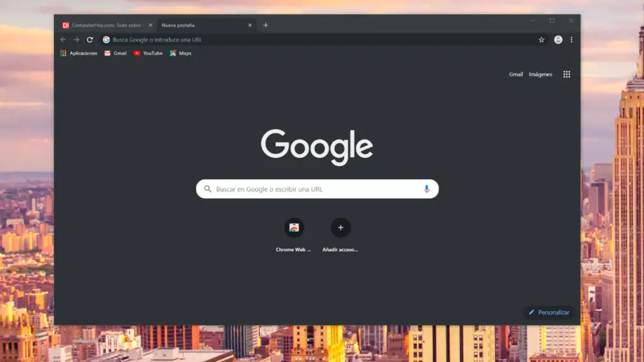644x362 pixels.
Task: Open a new tab with the plus button
Action: point(265,25)
